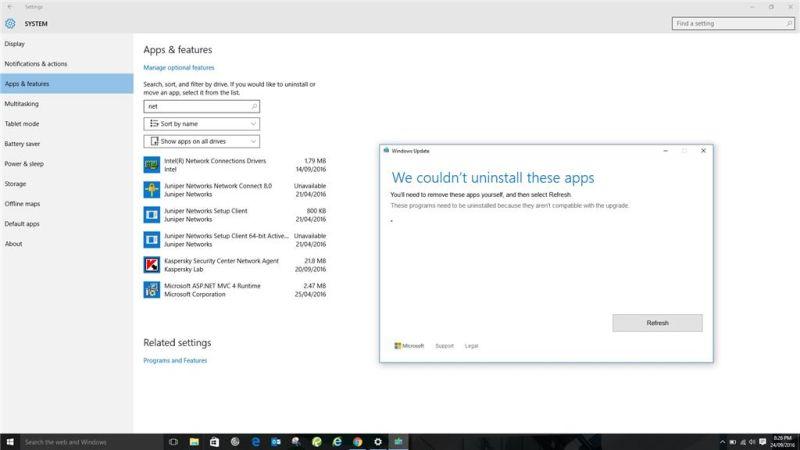Click the taskbar clock and date
This screenshot has width=800, height=450.
(x=782, y=442)
